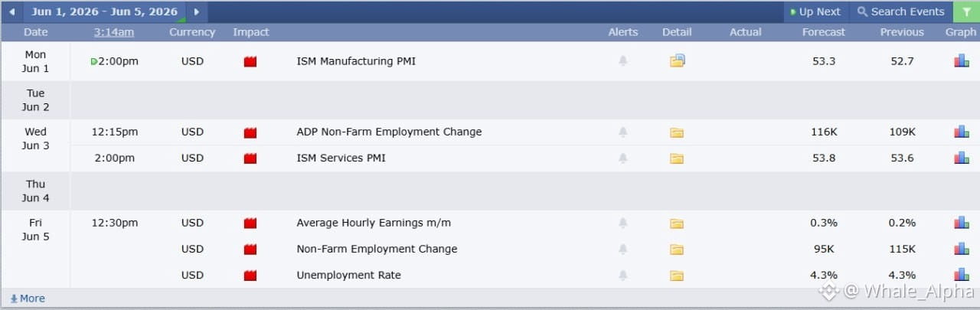Open the Unemployment Rate event row
The height and width of the screenshot is (310, 980).
(490, 276)
